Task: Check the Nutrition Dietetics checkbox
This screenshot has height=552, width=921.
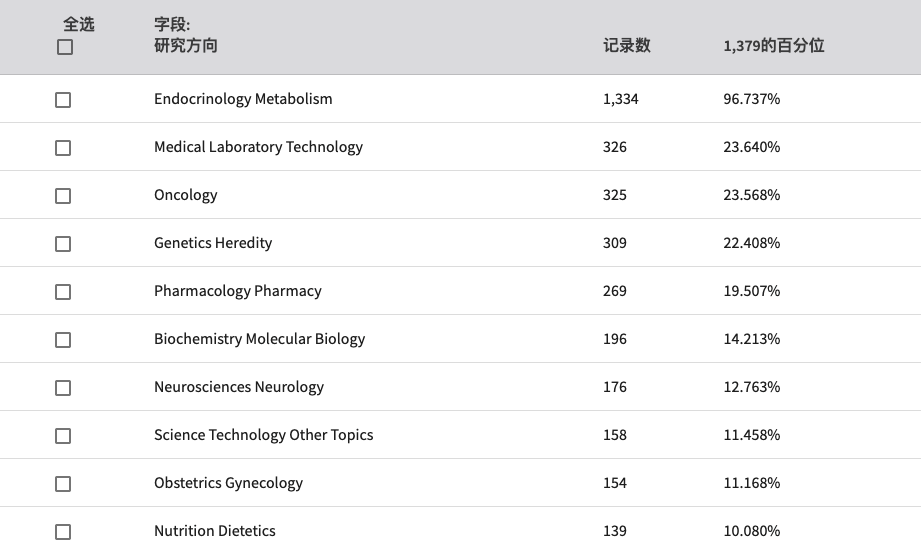Action: click(63, 532)
